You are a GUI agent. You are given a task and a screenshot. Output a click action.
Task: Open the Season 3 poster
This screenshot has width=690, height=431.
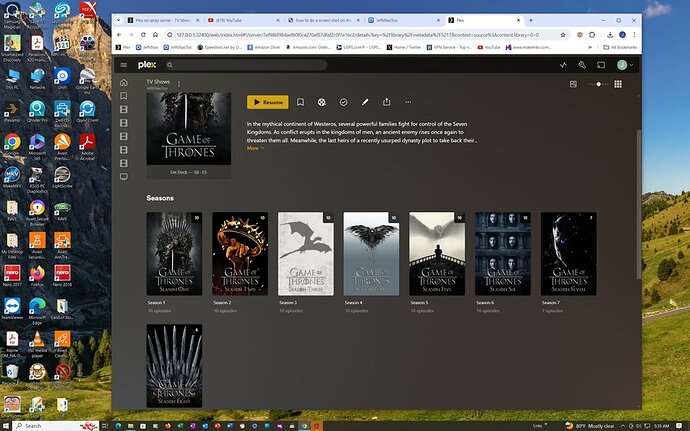coord(305,254)
